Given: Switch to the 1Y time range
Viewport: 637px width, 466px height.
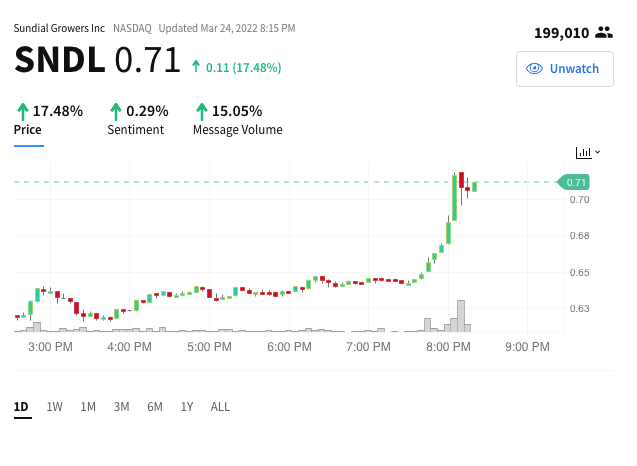Looking at the screenshot, I should click(x=187, y=407).
